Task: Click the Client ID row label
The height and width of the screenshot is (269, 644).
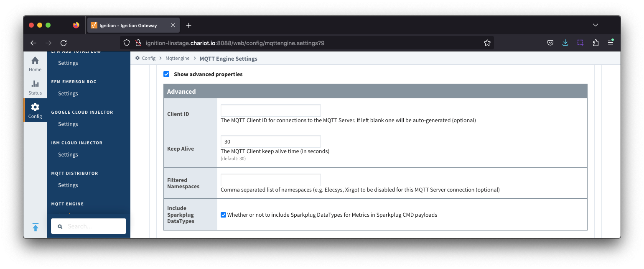Action: pos(178,114)
